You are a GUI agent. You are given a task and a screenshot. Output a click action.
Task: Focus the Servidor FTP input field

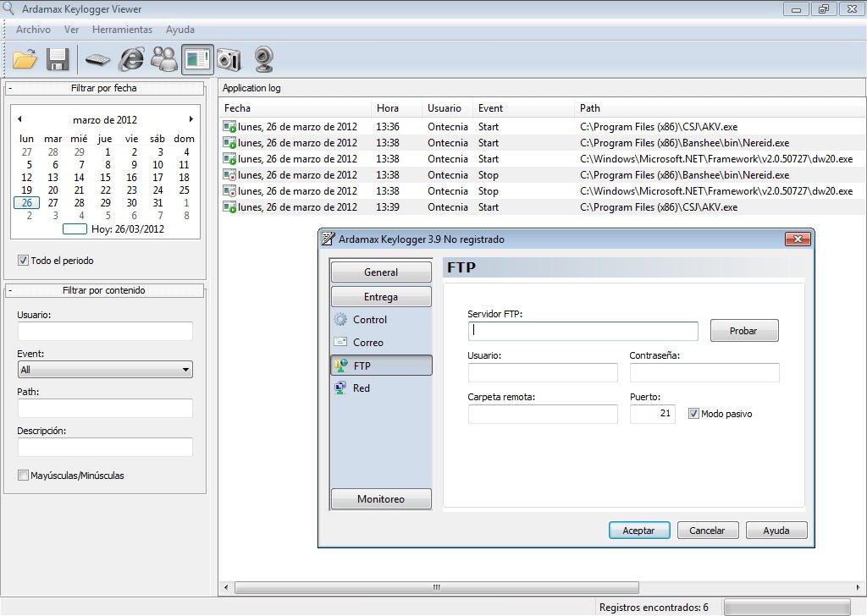[583, 331]
